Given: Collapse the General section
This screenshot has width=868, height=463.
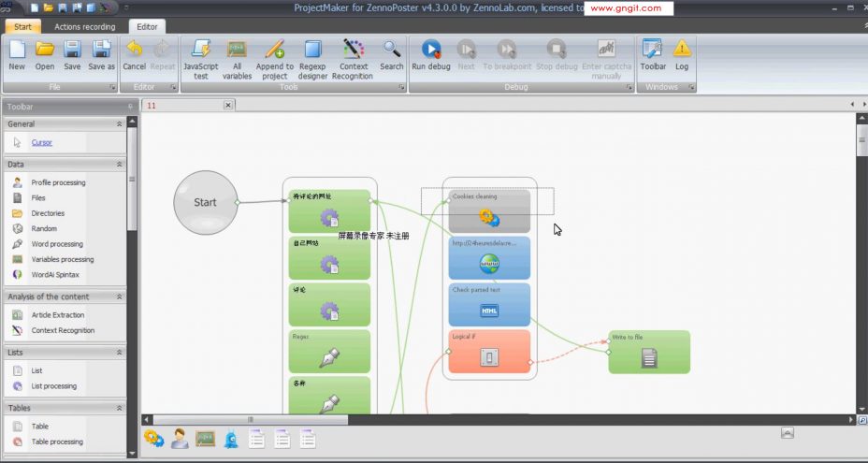Looking at the screenshot, I should pyautogui.click(x=119, y=123).
